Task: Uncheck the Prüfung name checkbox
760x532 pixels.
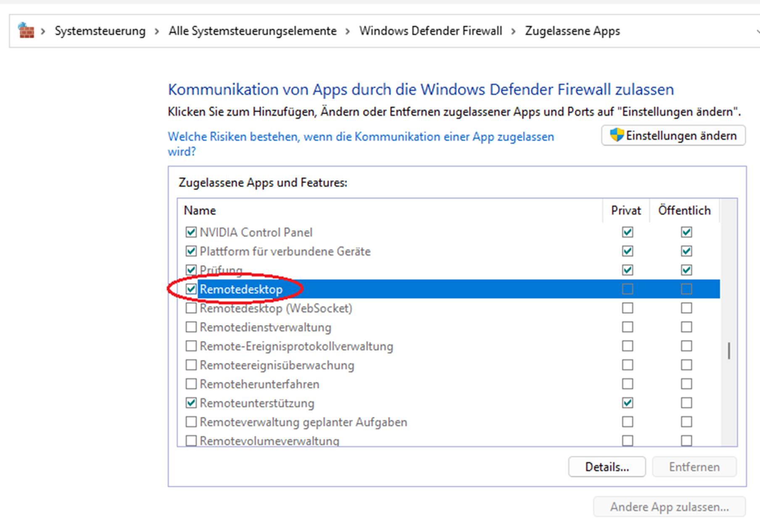Action: point(191,270)
